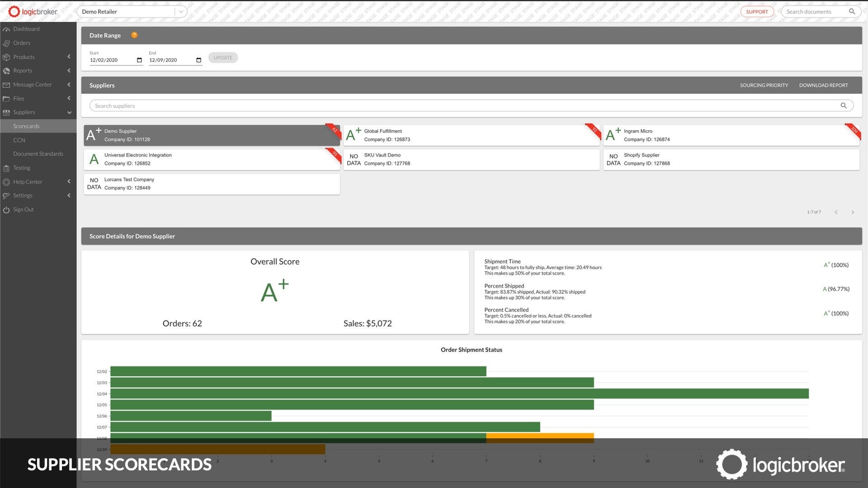This screenshot has width=868, height=488.
Task: Click the Search documents magnifier icon
Action: click(x=852, y=12)
